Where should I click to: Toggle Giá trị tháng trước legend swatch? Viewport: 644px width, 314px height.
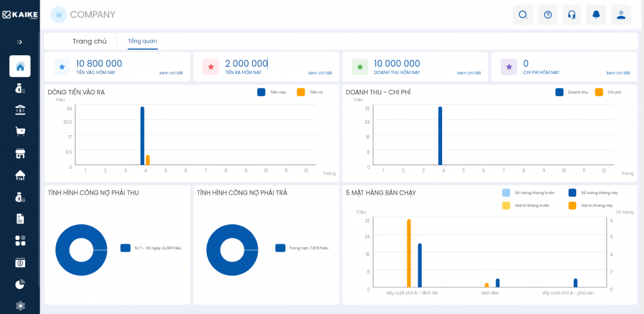506,205
